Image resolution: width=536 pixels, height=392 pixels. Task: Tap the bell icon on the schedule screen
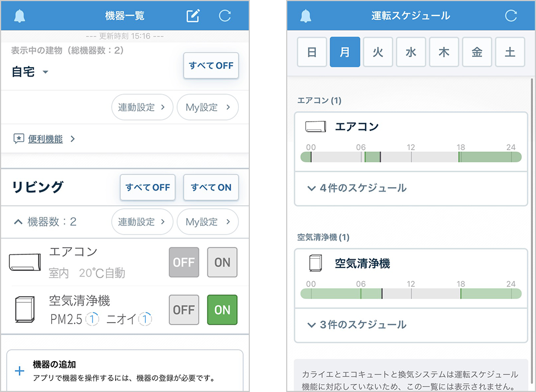306,15
